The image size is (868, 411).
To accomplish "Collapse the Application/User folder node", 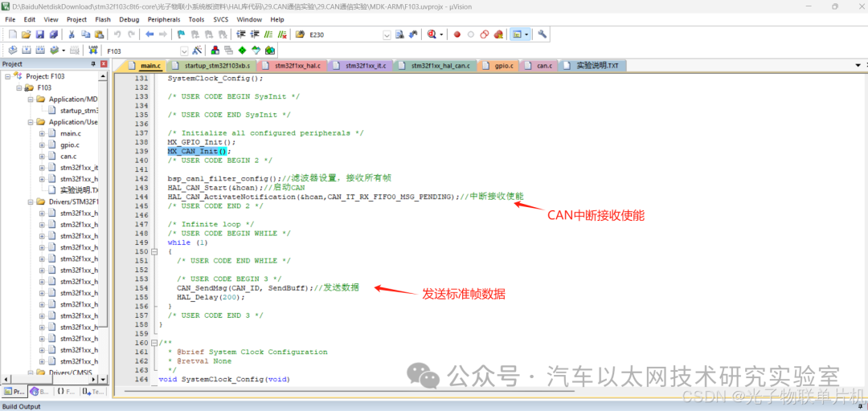I will coord(31,122).
